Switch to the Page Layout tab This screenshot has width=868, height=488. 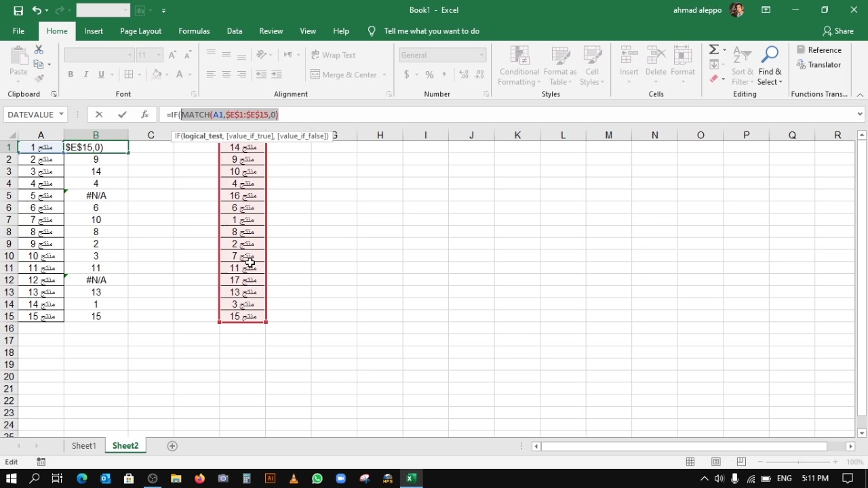[x=140, y=31]
